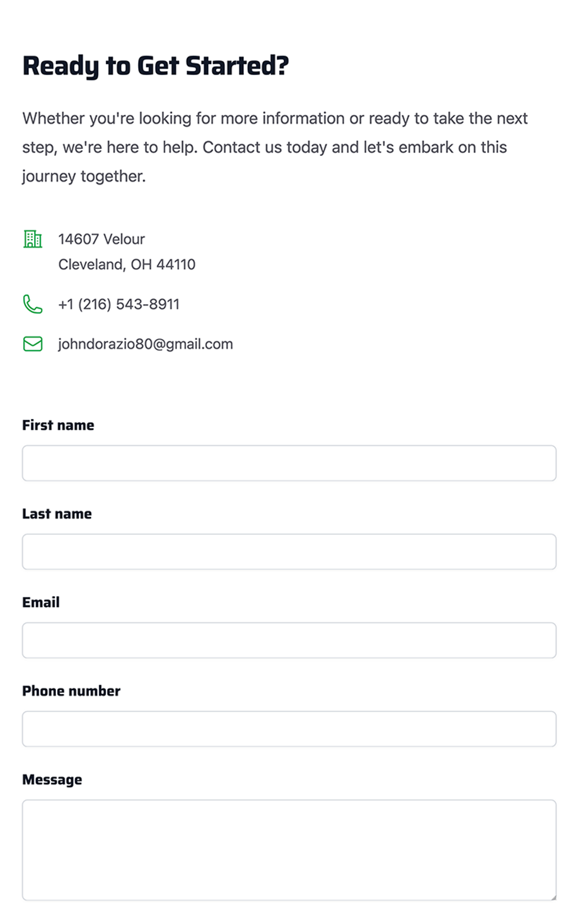Click the intro paragraph about contacting us

(275, 147)
